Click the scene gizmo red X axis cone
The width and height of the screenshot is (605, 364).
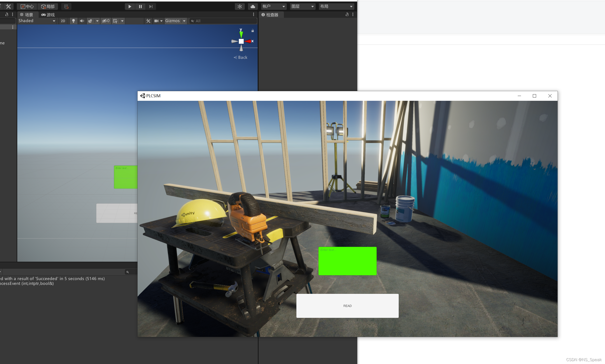pyautogui.click(x=248, y=41)
